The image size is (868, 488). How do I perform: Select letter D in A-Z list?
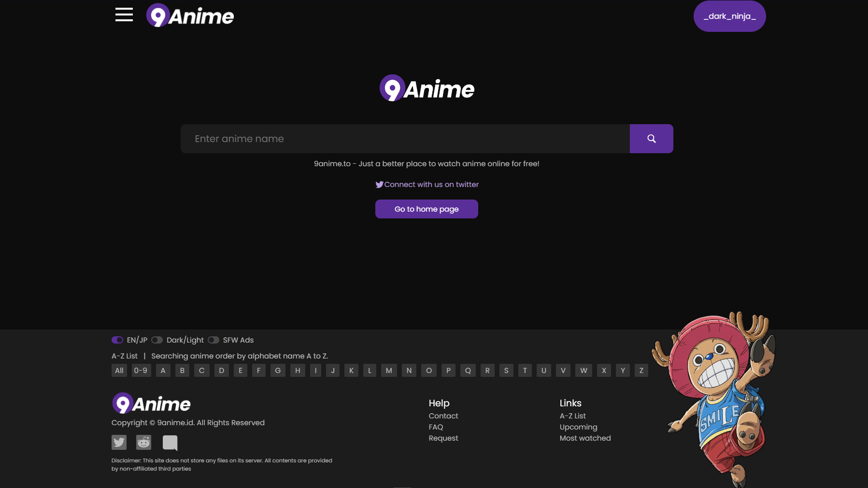point(222,371)
